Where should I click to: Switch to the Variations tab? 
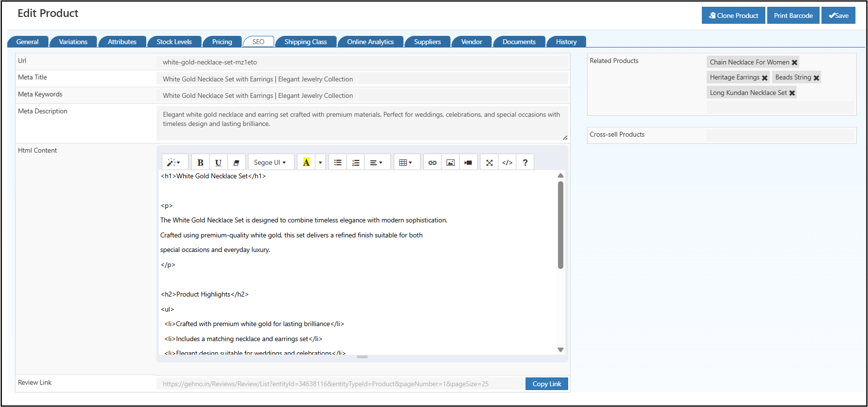[x=73, y=42]
